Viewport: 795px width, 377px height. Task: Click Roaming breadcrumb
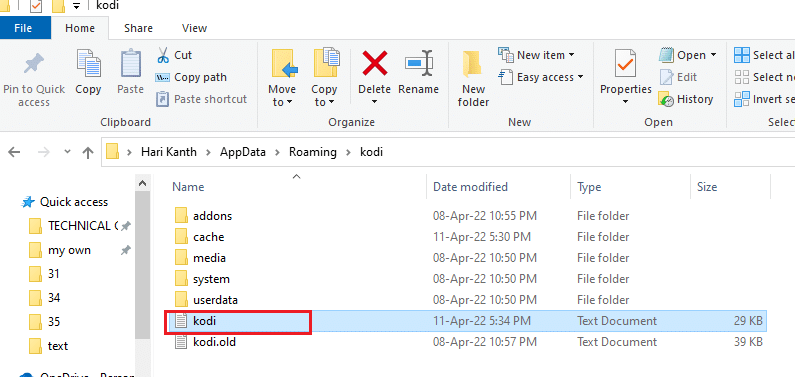pos(313,152)
